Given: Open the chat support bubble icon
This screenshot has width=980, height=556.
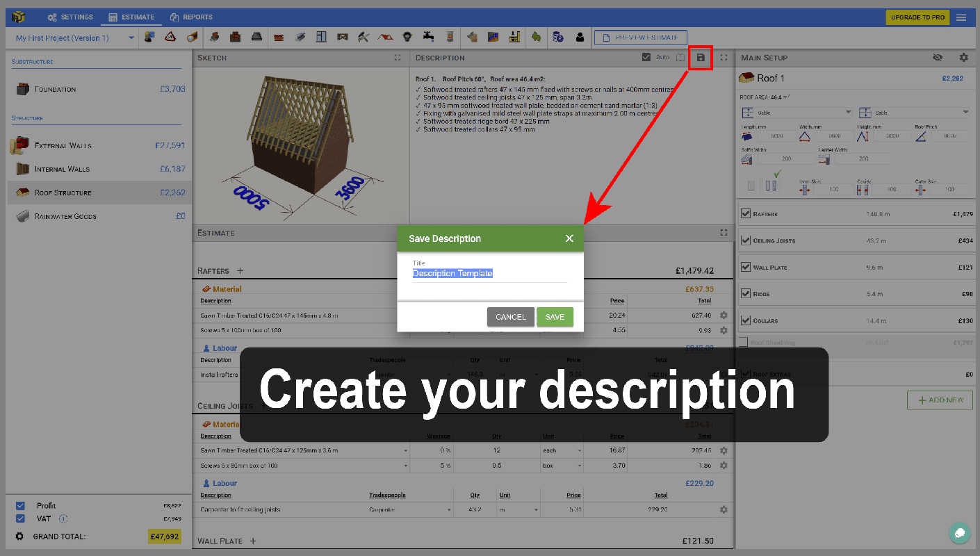Looking at the screenshot, I should [x=960, y=533].
